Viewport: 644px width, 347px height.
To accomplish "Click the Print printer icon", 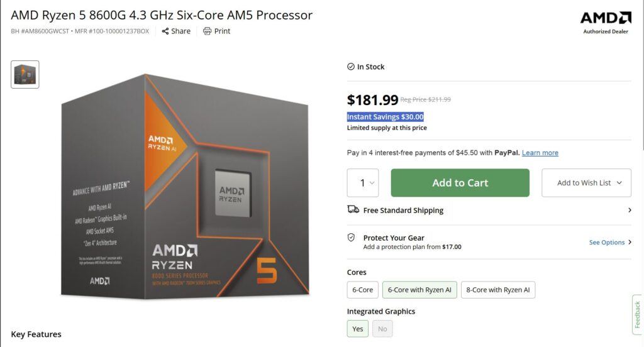I will tap(208, 31).
